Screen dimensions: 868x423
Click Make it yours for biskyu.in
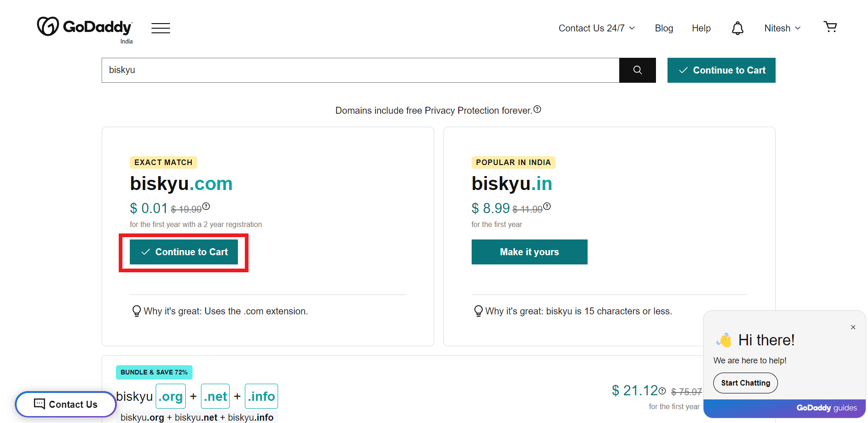(529, 252)
